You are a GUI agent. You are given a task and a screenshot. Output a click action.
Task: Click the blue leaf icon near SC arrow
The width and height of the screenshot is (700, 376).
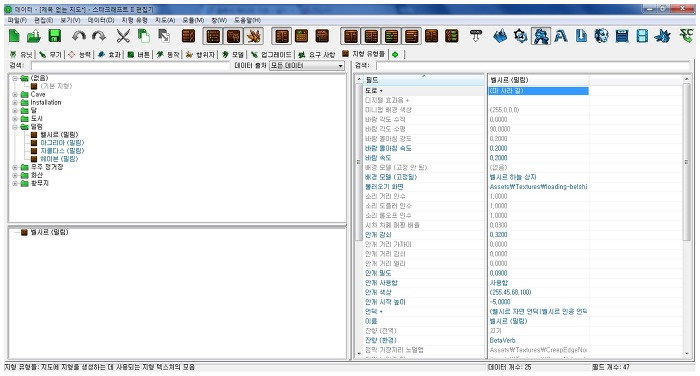click(x=662, y=36)
